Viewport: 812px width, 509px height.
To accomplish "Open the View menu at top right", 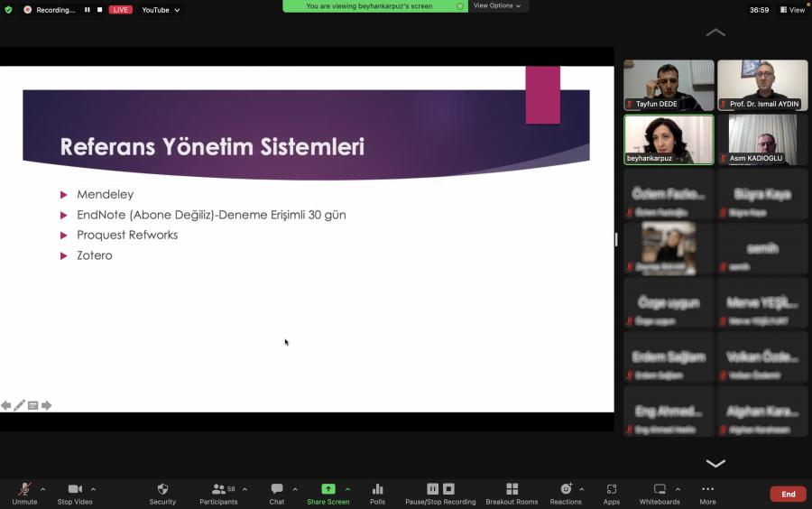I will pos(793,10).
